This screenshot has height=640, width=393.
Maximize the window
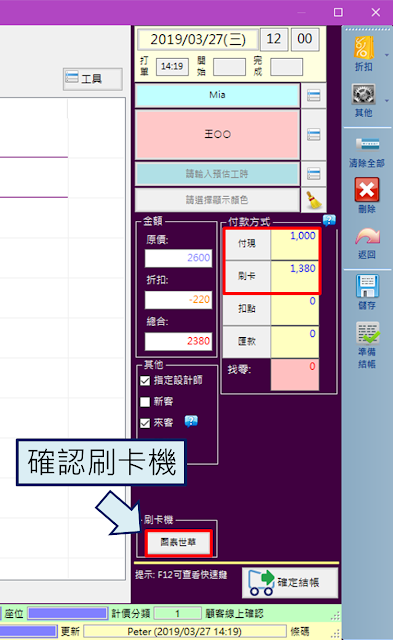[338, 12]
